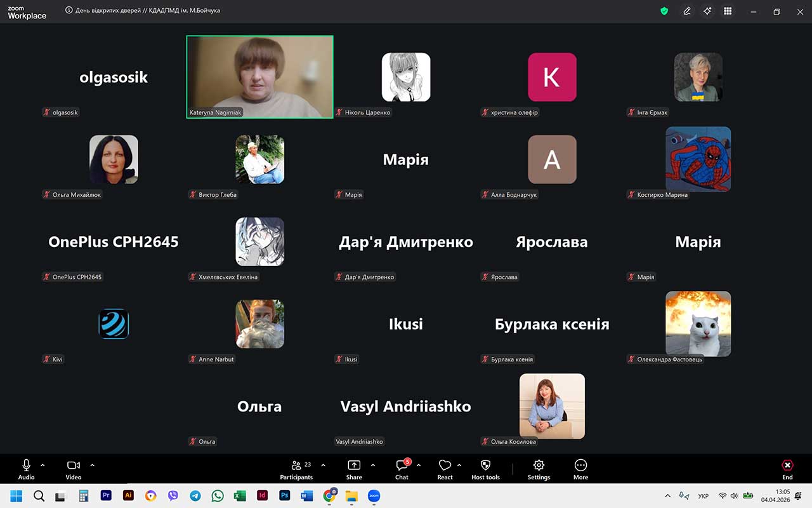812x508 pixels.
Task: Expand the arrow next to Participants
Action: click(x=323, y=465)
